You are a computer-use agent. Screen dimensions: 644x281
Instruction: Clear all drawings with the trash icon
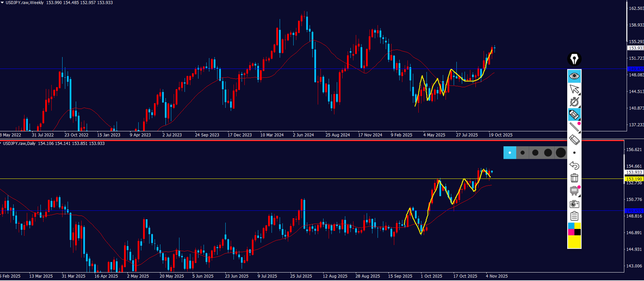click(x=574, y=178)
